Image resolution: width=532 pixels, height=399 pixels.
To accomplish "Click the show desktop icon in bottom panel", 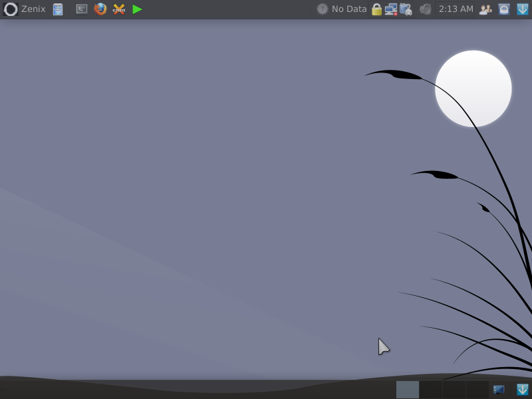I will (x=499, y=390).
